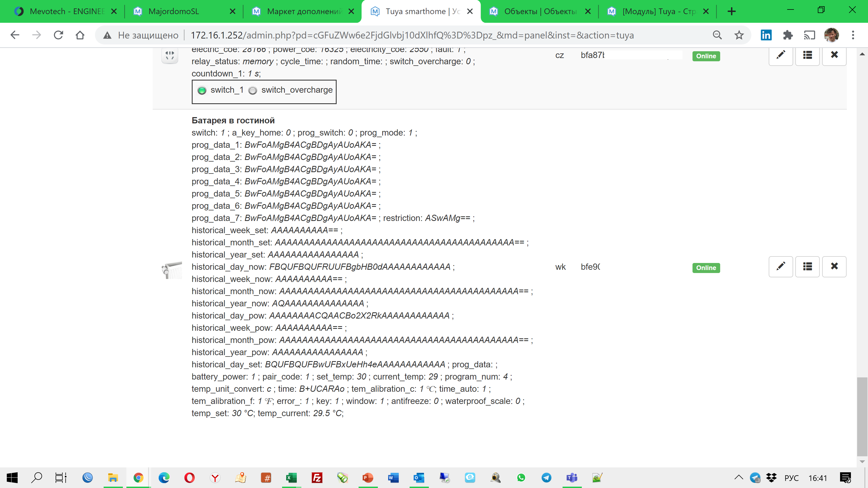868x488 pixels.
Task: Toggle the bookmark star in the address bar
Action: tap(739, 35)
